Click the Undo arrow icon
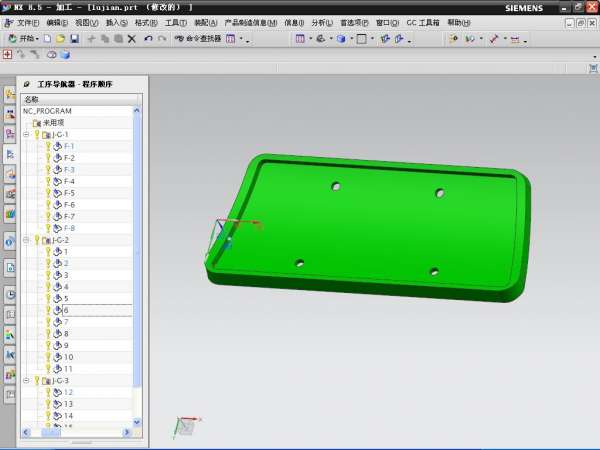 pyautogui.click(x=148, y=39)
